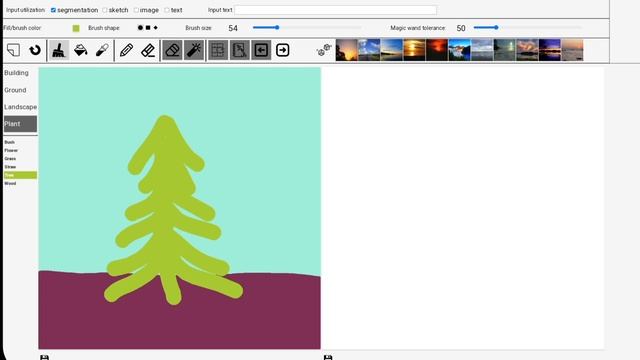Enable the image checkbox
Screen dimensions: 640x360
click(136, 10)
